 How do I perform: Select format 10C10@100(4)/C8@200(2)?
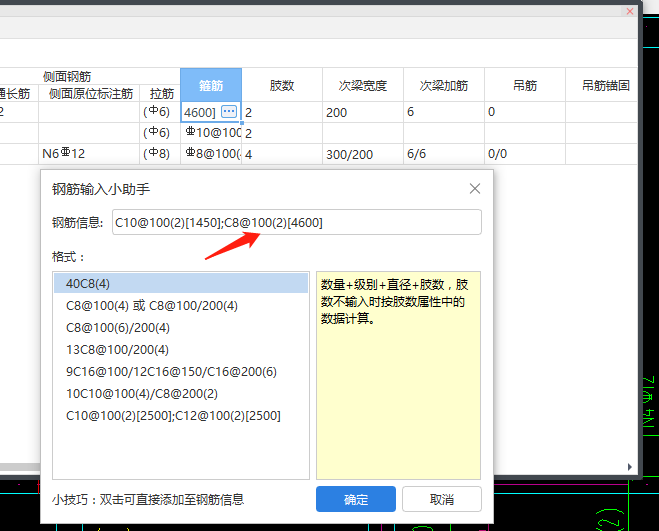181,394
